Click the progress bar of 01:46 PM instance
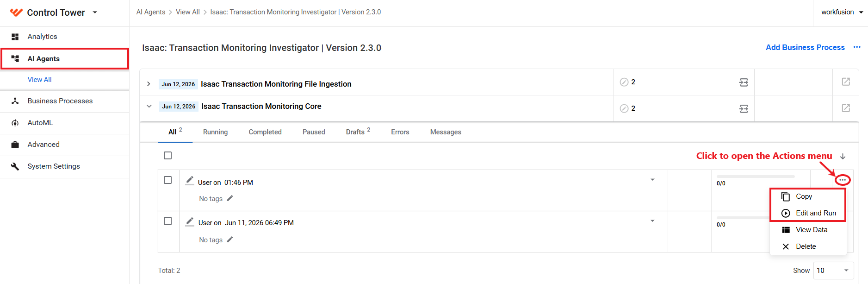868x284 pixels. pyautogui.click(x=756, y=177)
